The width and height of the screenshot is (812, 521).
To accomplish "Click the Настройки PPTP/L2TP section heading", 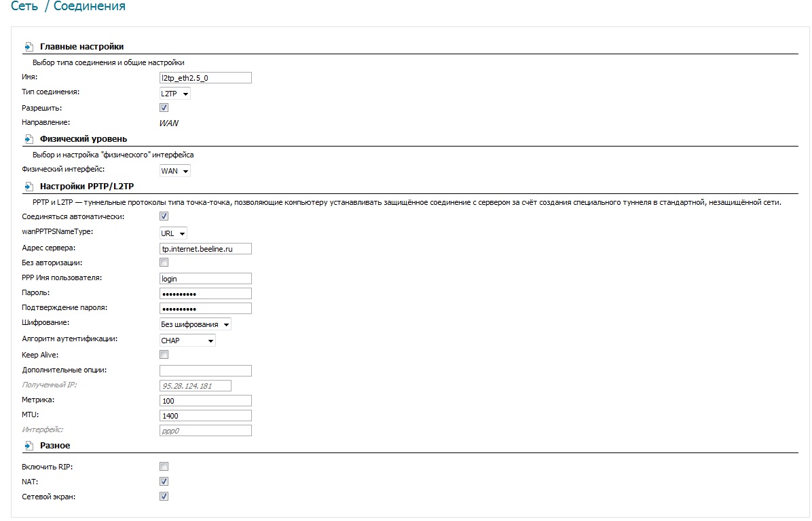I will 87,187.
